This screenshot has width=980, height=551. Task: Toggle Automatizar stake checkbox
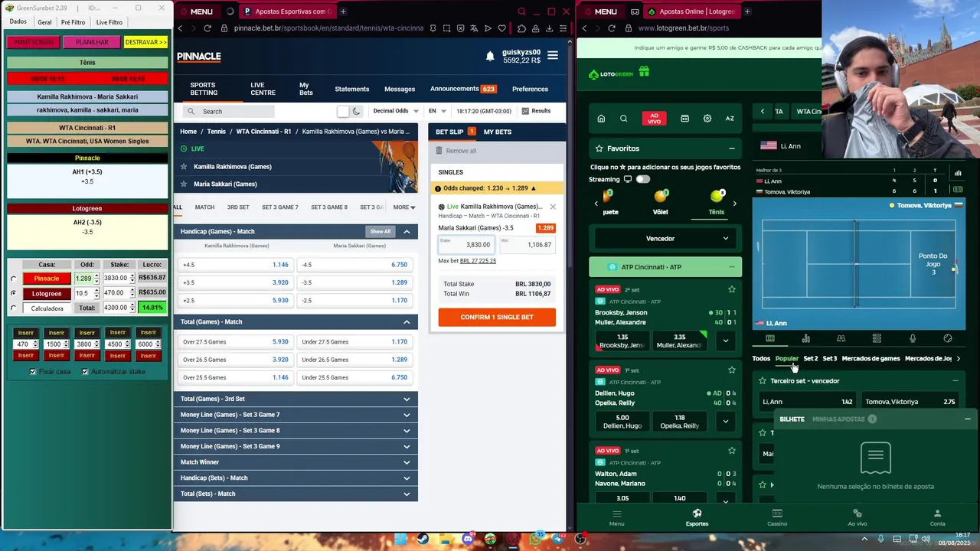pyautogui.click(x=85, y=371)
